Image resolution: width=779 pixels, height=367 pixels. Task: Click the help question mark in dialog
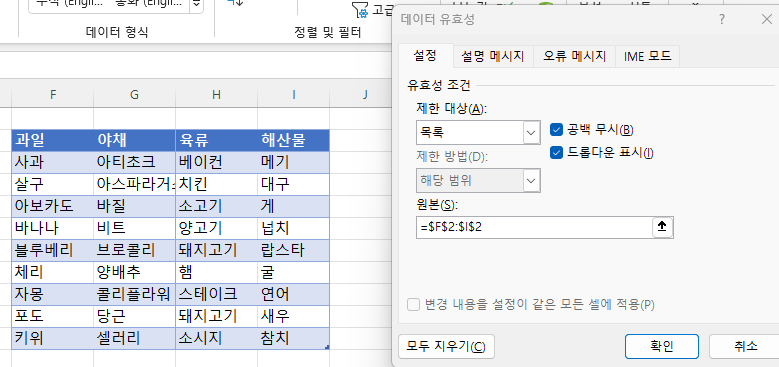click(x=721, y=20)
